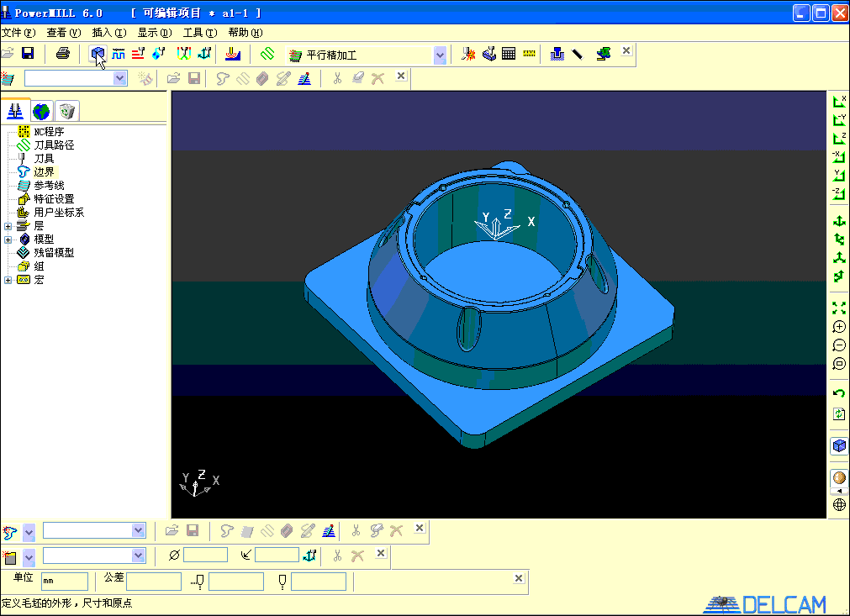Open the 工具 menu
This screenshot has width=850, height=616.
[199, 33]
